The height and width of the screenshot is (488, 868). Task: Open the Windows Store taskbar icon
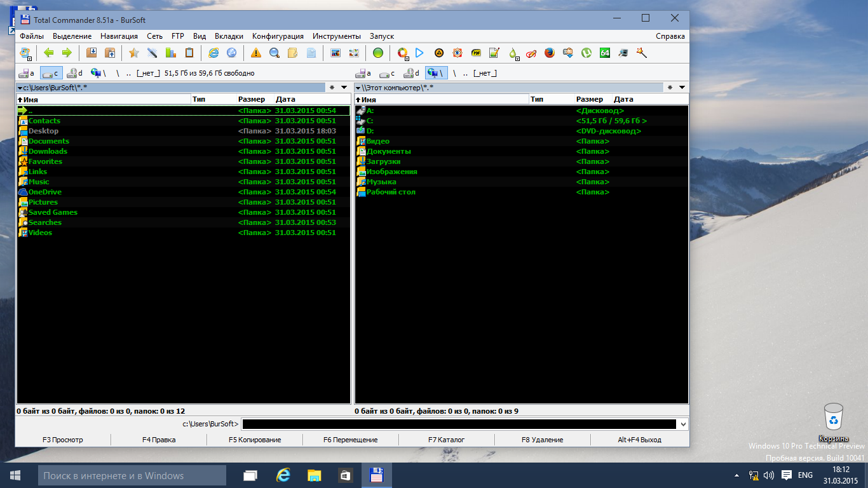pos(345,475)
